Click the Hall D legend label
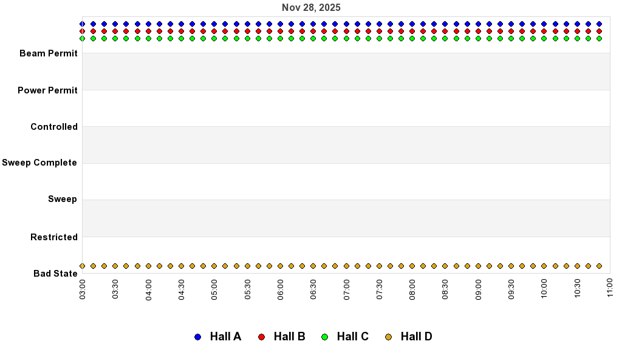622x364 pixels. click(416, 337)
